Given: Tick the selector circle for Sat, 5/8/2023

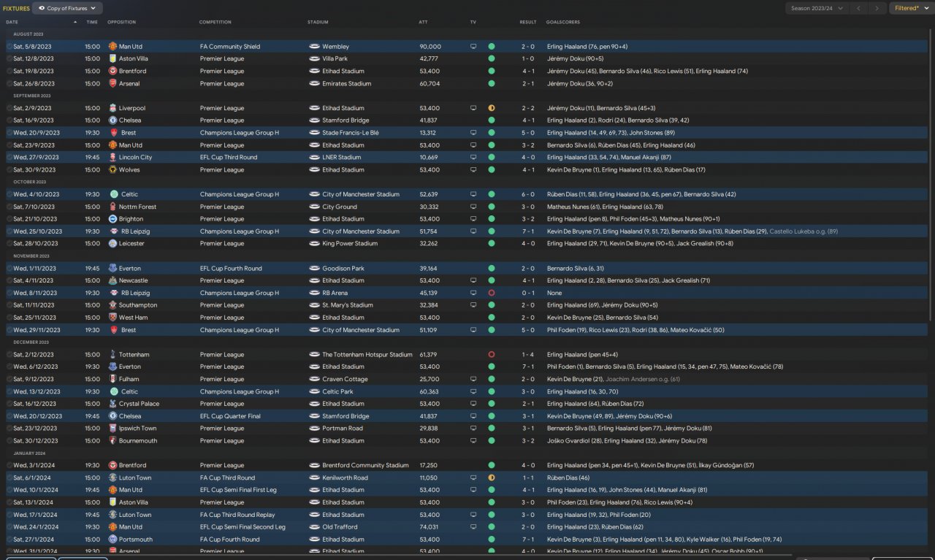Looking at the screenshot, I should point(9,47).
